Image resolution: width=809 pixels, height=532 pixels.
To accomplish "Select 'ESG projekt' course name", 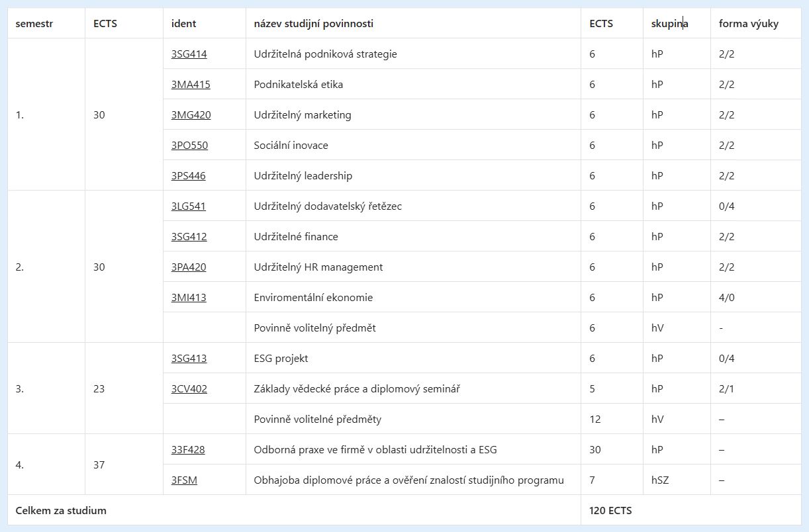I will [281, 359].
